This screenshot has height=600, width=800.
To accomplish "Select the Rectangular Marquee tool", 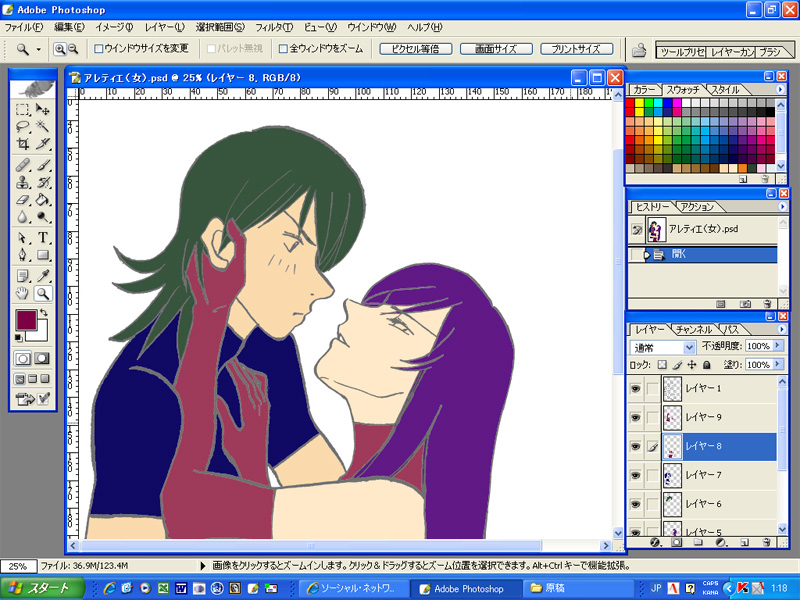I will pos(22,110).
